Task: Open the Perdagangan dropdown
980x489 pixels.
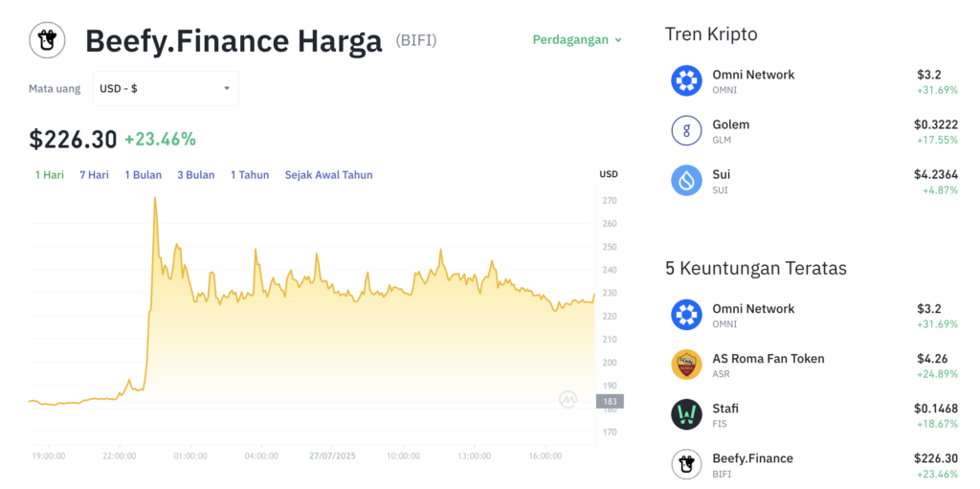Action: [x=577, y=40]
